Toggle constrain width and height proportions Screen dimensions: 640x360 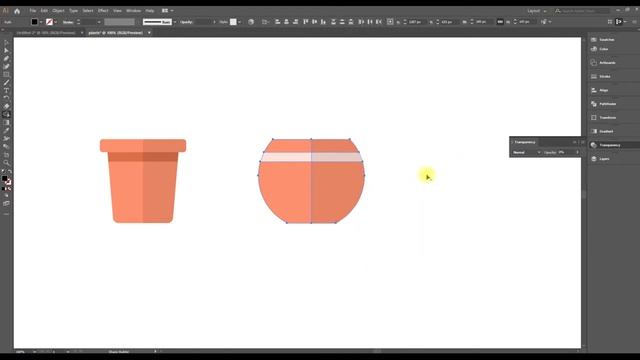tap(500, 22)
